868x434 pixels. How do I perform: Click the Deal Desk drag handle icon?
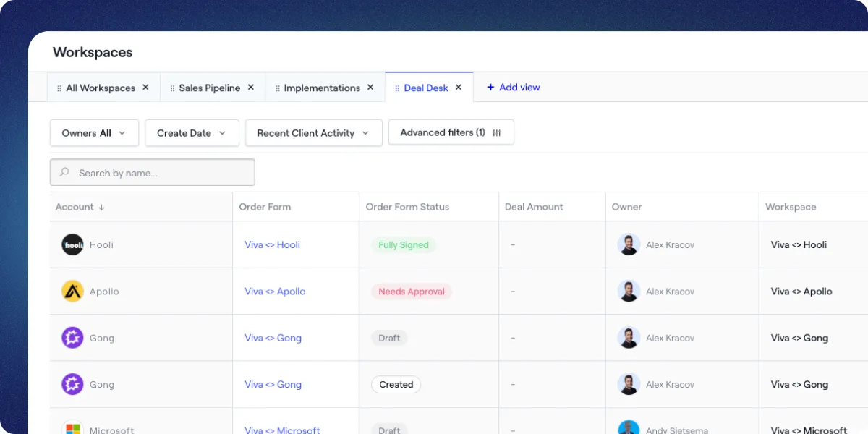click(397, 88)
